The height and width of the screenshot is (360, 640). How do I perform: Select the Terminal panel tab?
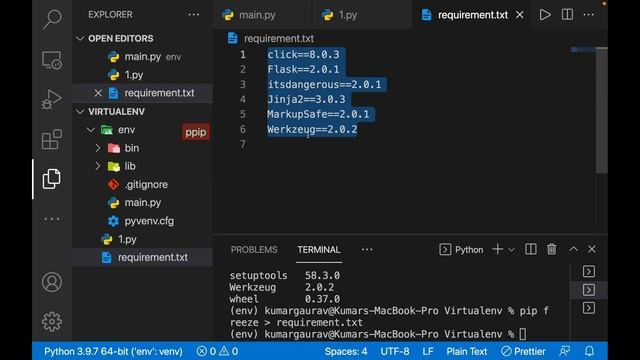pyautogui.click(x=318, y=250)
